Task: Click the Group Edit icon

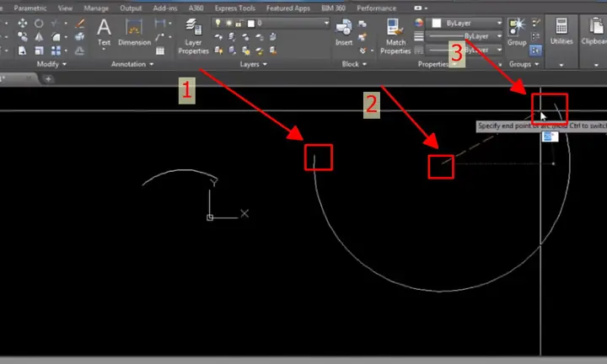Action: click(x=536, y=37)
